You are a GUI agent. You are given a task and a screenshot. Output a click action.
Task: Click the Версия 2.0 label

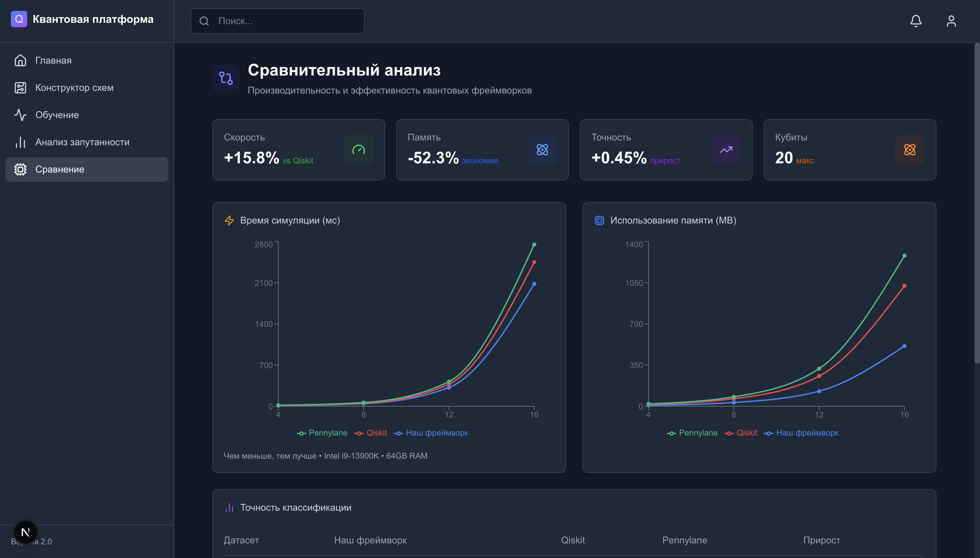31,542
